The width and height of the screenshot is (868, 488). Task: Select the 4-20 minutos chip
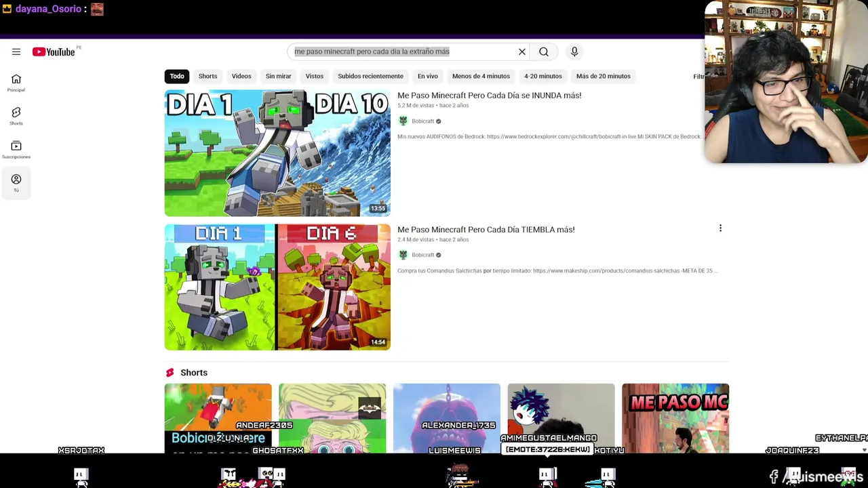tap(542, 76)
